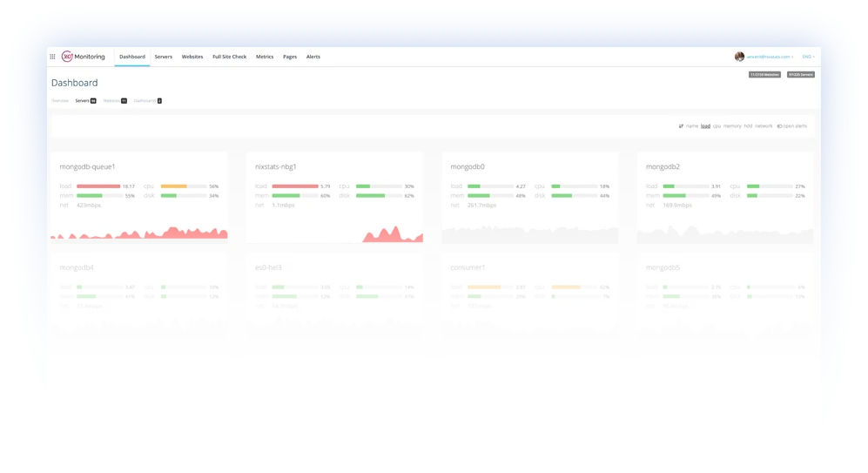Click the Dashboard page heading
This screenshot has width=868, height=473.
74,83
